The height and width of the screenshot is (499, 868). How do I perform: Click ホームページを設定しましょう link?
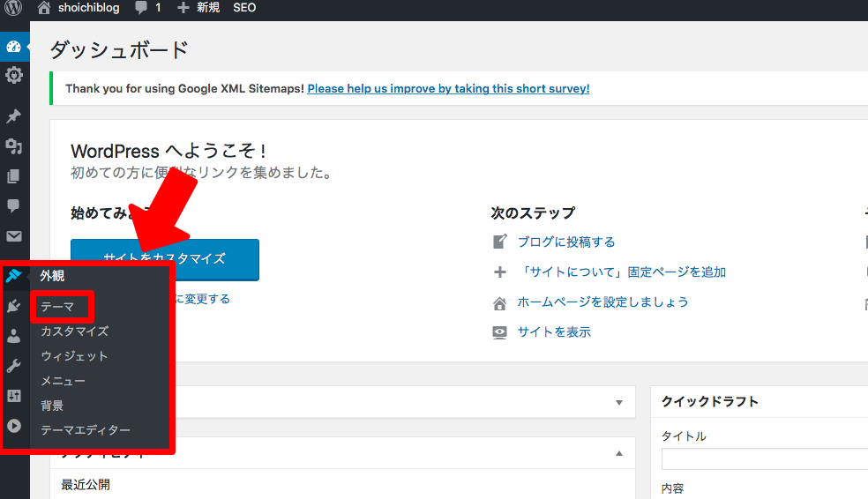pyautogui.click(x=602, y=302)
